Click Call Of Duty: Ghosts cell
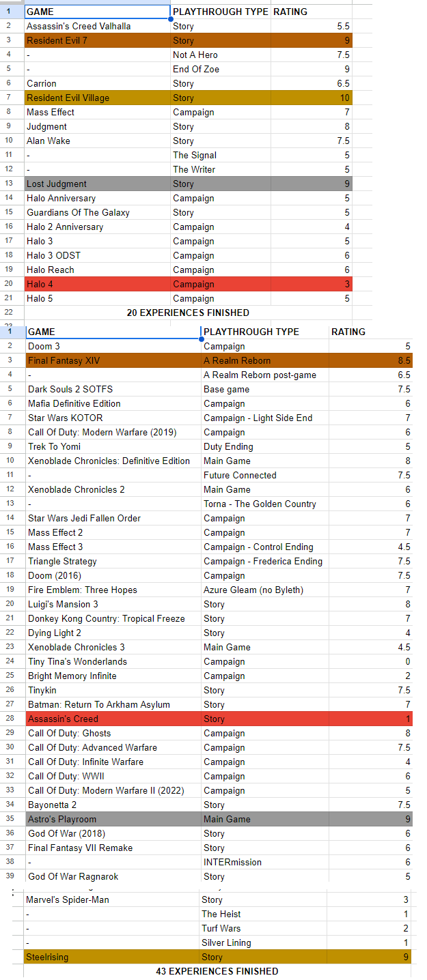Screen dimensions: 427x980 point(113,733)
